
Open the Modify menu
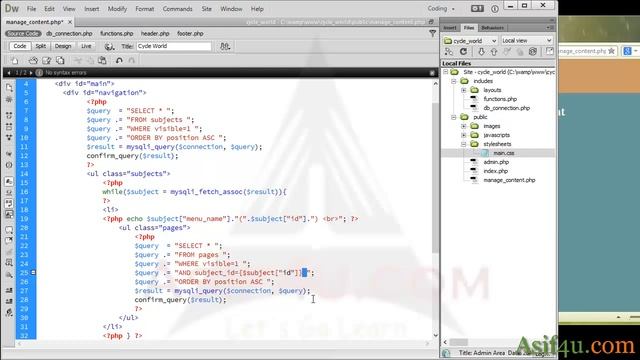tap(117, 9)
